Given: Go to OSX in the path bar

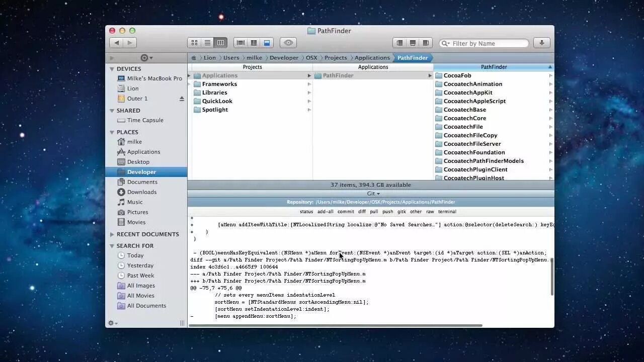Looking at the screenshot, I should point(311,58).
